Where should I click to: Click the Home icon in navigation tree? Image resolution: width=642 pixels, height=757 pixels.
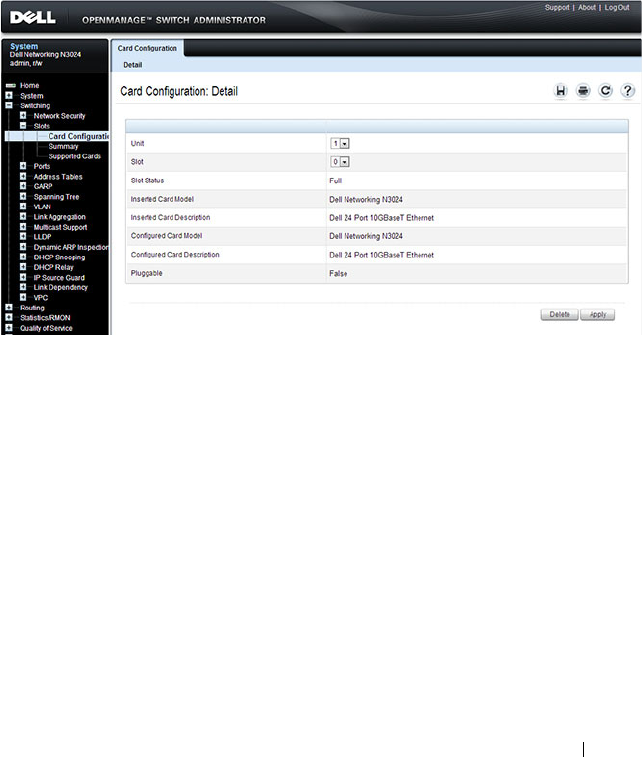coord(10,85)
